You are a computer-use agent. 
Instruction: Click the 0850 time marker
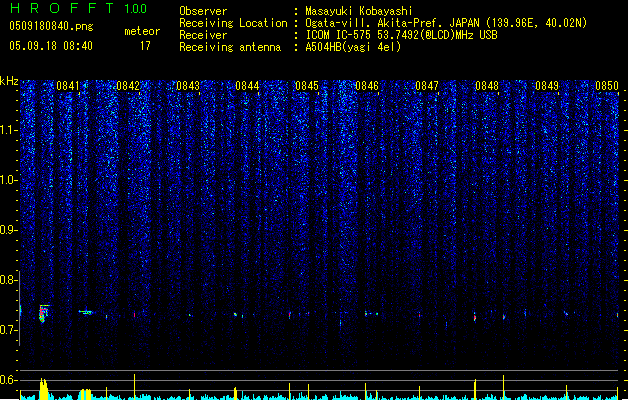click(607, 86)
